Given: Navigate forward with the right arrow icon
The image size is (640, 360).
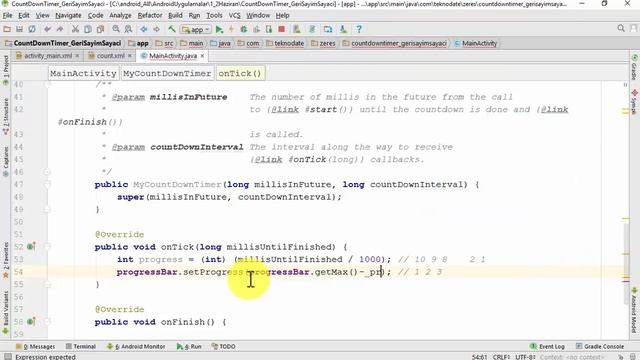Looking at the screenshot, I should [156, 29].
